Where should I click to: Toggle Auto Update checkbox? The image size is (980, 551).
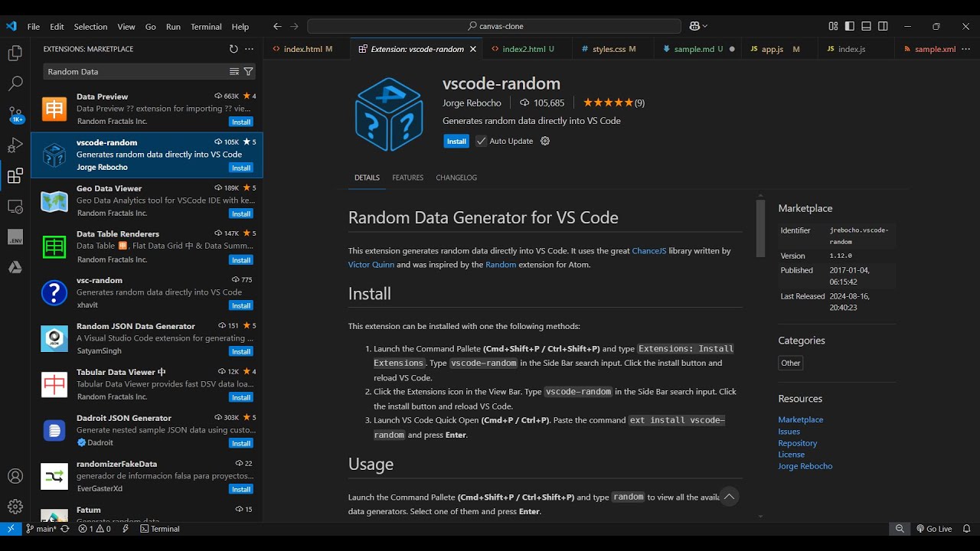tap(482, 141)
